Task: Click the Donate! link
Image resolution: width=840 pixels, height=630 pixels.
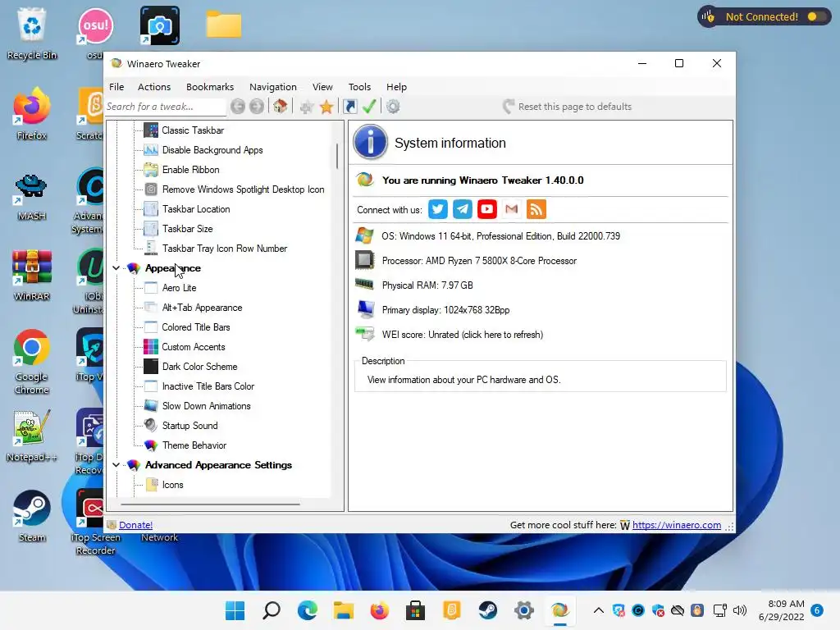Action: pyautogui.click(x=135, y=525)
